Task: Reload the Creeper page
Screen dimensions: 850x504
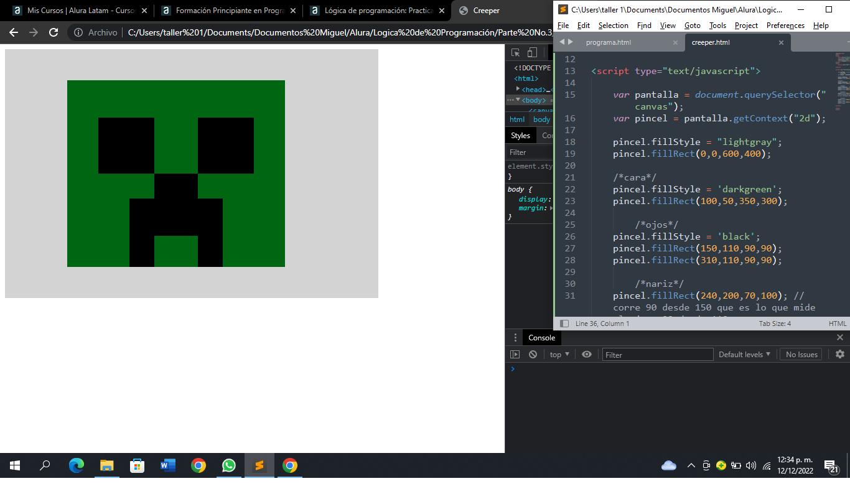Action: (x=54, y=32)
